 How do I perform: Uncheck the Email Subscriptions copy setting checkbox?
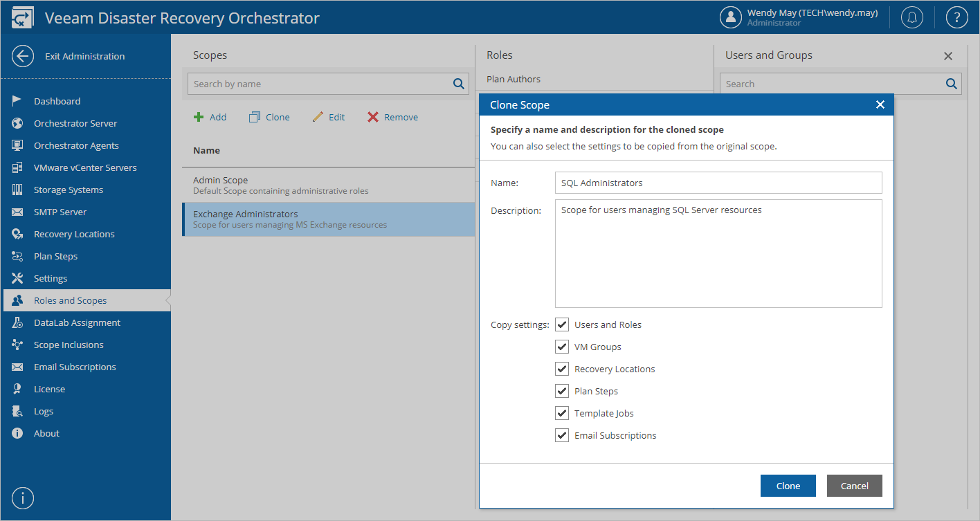(x=562, y=435)
